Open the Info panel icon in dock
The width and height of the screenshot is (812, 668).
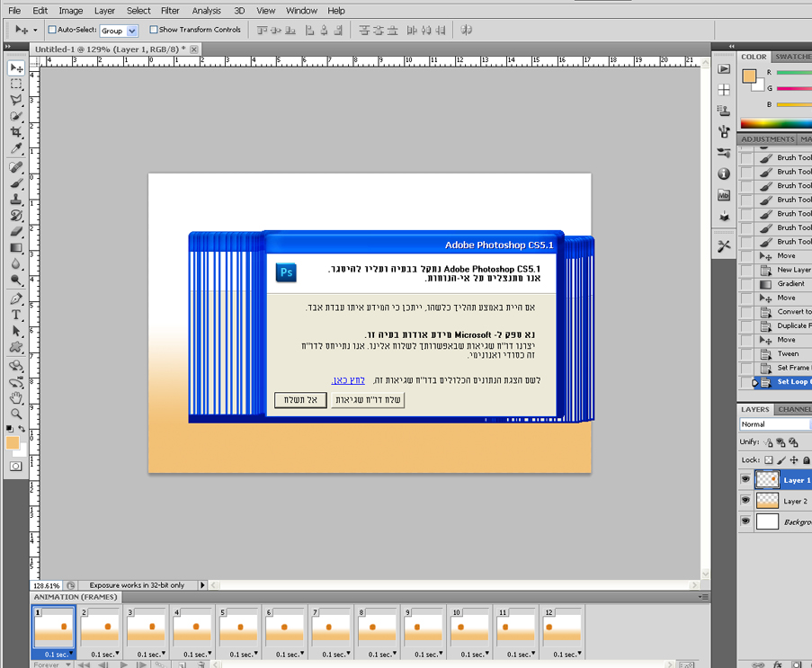(x=724, y=174)
